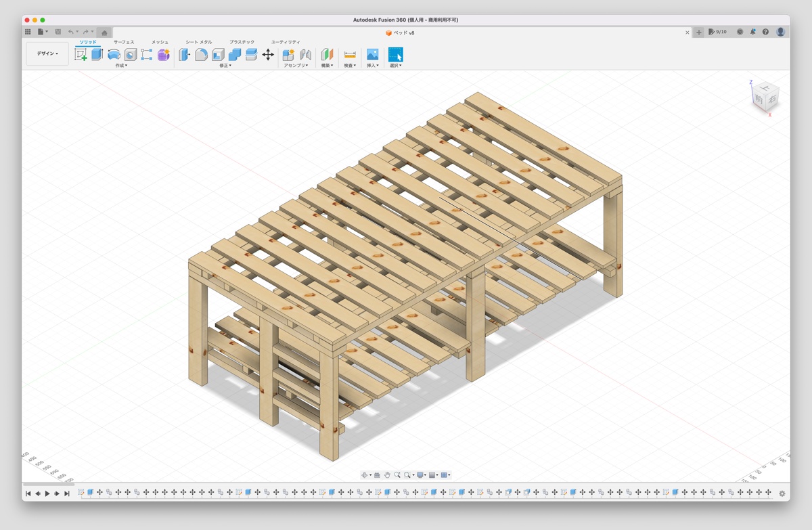This screenshot has width=812, height=530.
Task: Switch to the サーフェス tab
Action: click(x=124, y=42)
